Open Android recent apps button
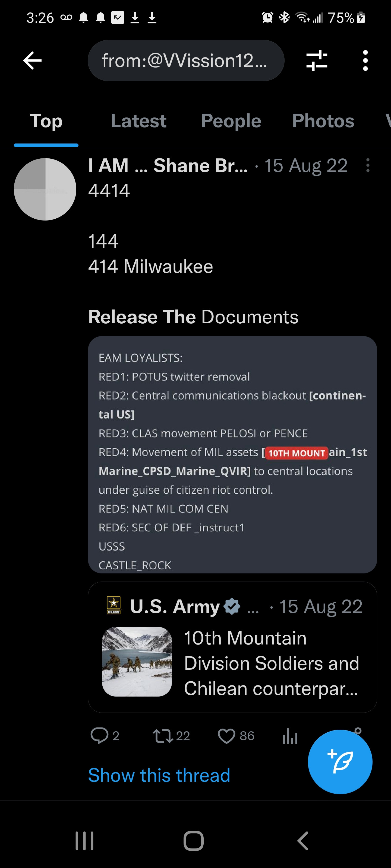391x868 pixels. 84,841
